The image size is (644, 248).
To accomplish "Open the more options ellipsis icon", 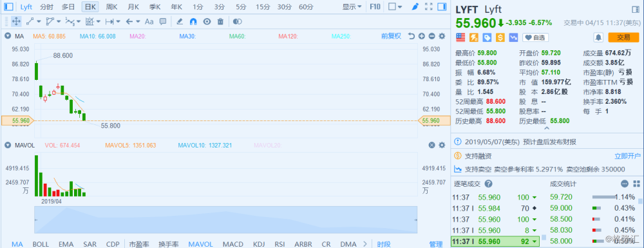I will [x=625, y=184].
